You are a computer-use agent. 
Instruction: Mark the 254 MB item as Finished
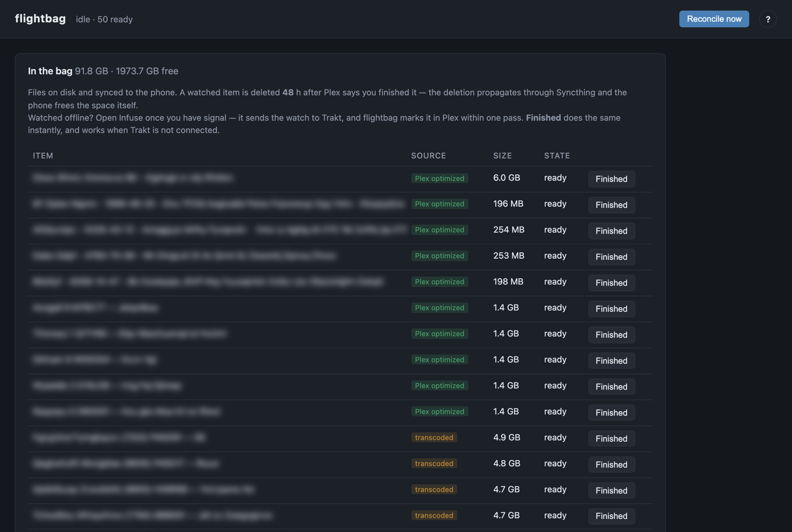point(611,231)
